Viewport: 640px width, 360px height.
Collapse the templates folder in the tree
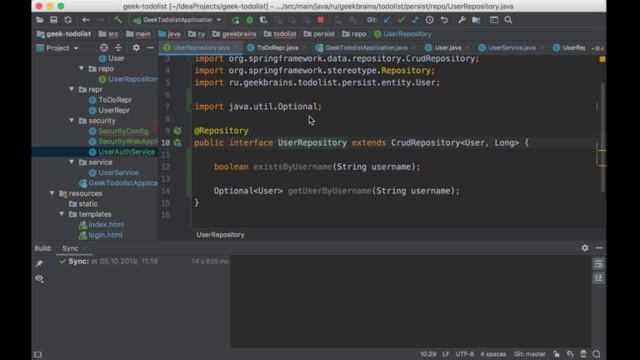(x=62, y=214)
